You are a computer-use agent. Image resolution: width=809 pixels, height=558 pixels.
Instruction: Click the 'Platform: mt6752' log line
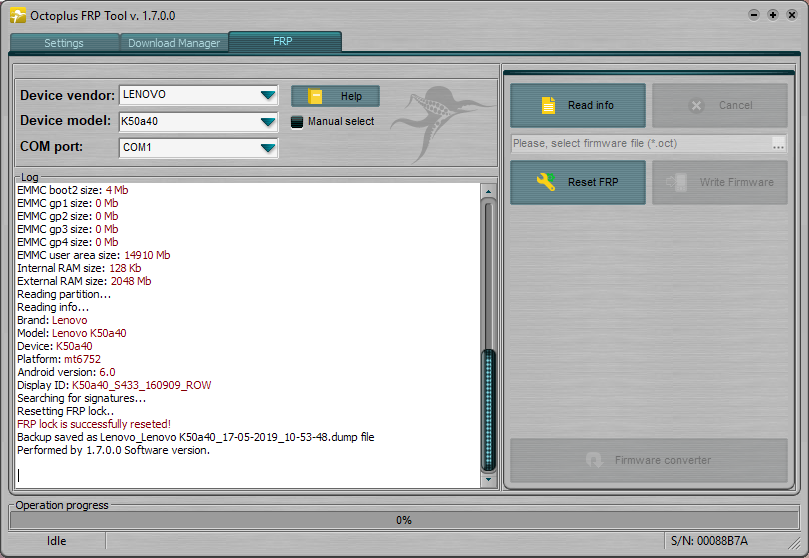59,359
